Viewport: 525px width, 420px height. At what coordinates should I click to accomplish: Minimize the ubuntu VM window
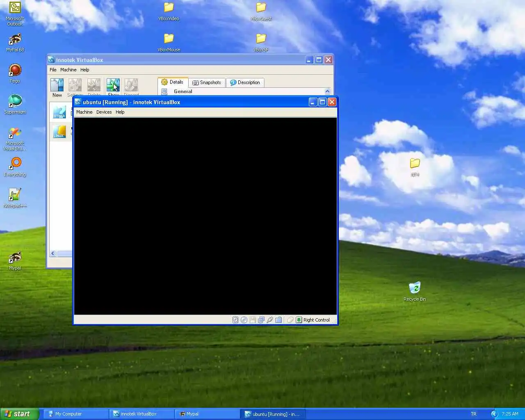tap(313, 102)
